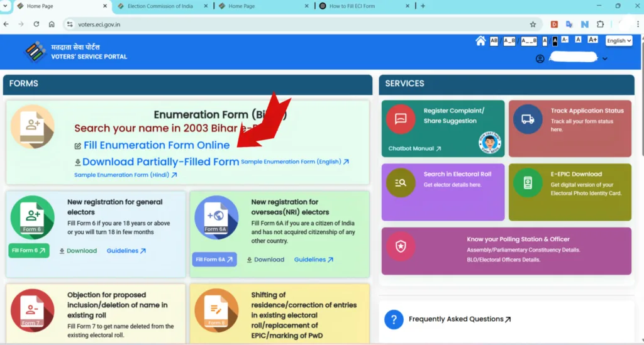Select medium letter spacing A_B option
The width and height of the screenshot is (644, 345).
point(509,41)
